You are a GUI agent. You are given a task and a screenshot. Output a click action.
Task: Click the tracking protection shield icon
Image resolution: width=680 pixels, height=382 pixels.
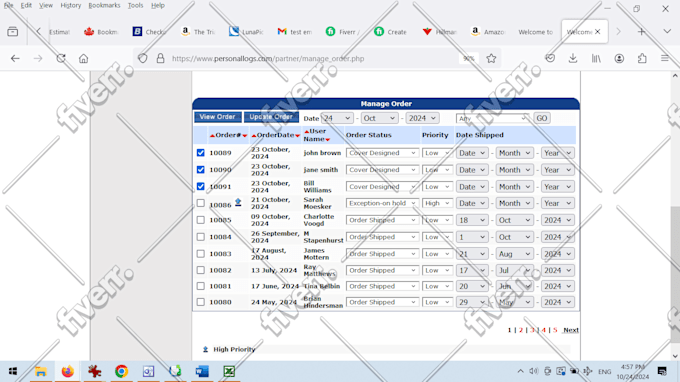143,59
